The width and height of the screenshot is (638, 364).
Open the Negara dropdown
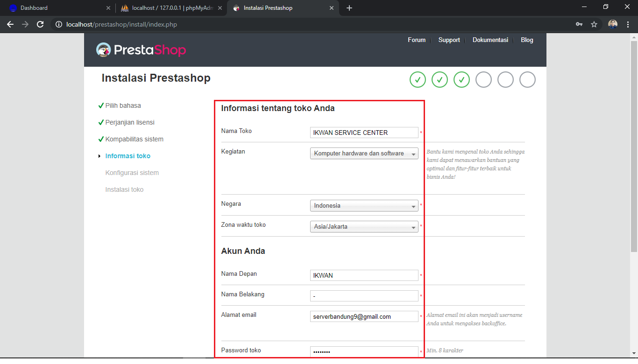click(x=364, y=206)
